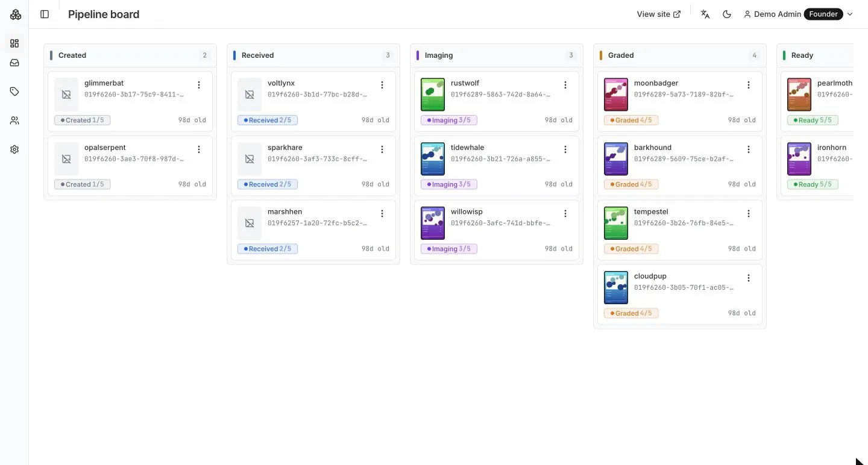Open sparkhare card options menu
This screenshot has height=465, width=868.
(382, 149)
